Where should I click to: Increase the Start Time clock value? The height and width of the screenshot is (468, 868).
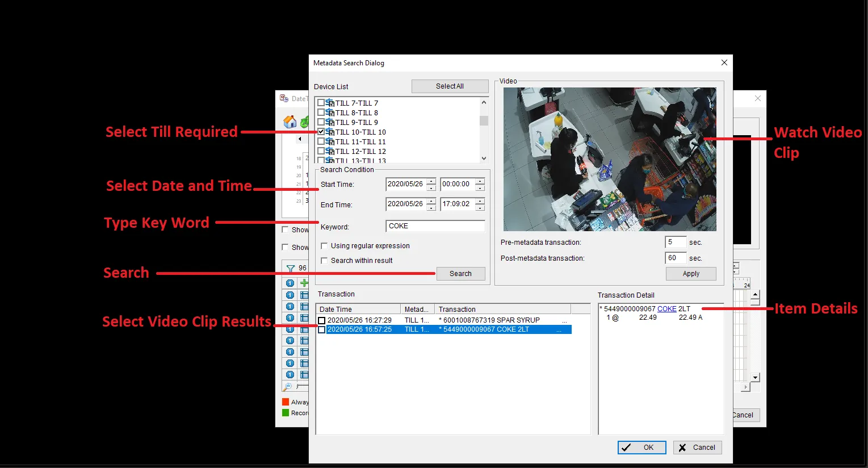click(x=480, y=181)
